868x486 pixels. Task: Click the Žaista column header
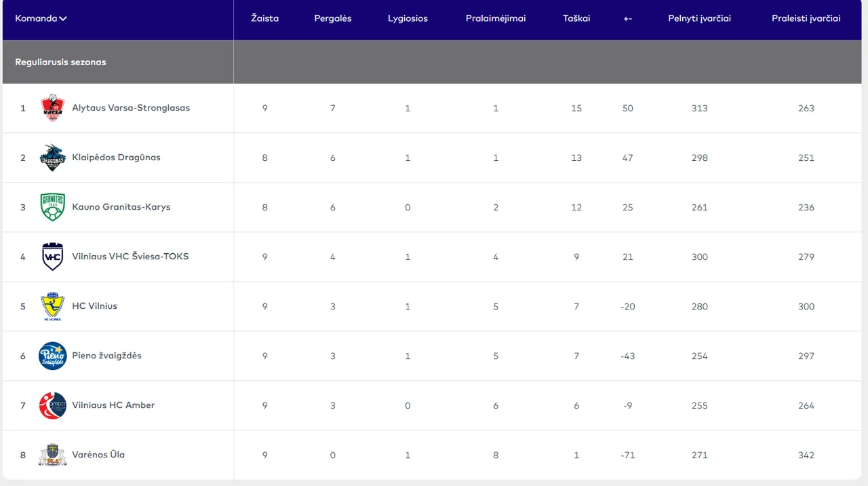click(264, 18)
